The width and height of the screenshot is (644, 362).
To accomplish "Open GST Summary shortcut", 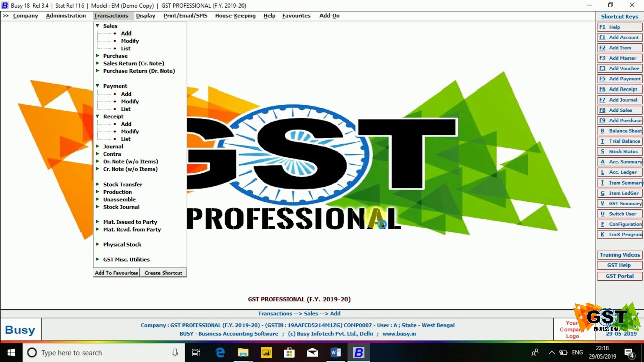I will click(x=619, y=204).
